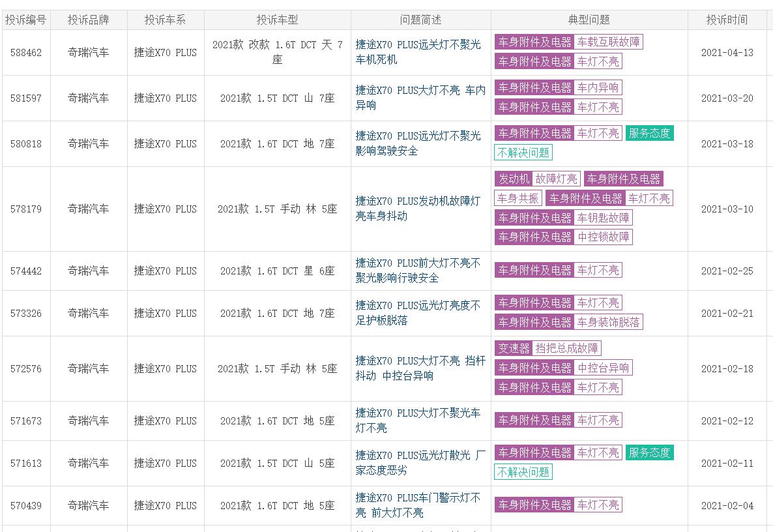Select complaint number 580818
Screen dimensions: 773x532
26,144
